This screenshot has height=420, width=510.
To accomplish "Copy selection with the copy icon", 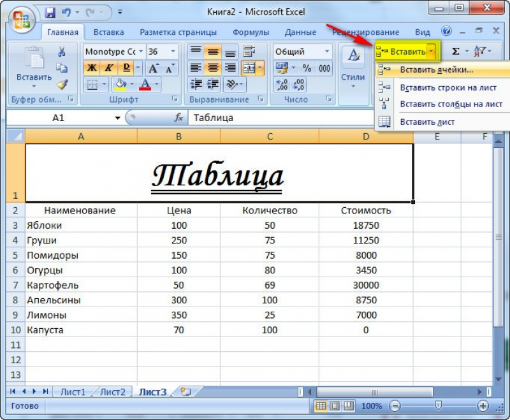I will point(62,68).
